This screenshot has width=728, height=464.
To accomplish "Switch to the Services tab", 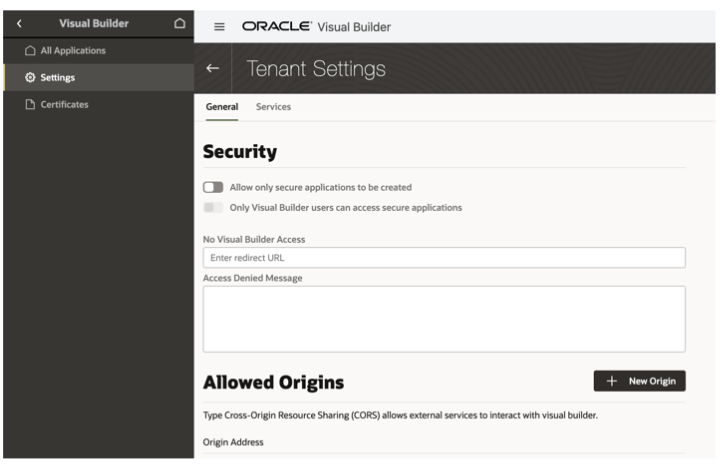I will pyautogui.click(x=273, y=107).
